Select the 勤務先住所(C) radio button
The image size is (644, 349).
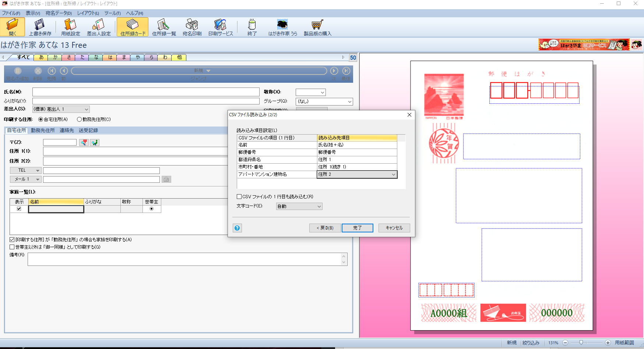(x=79, y=120)
